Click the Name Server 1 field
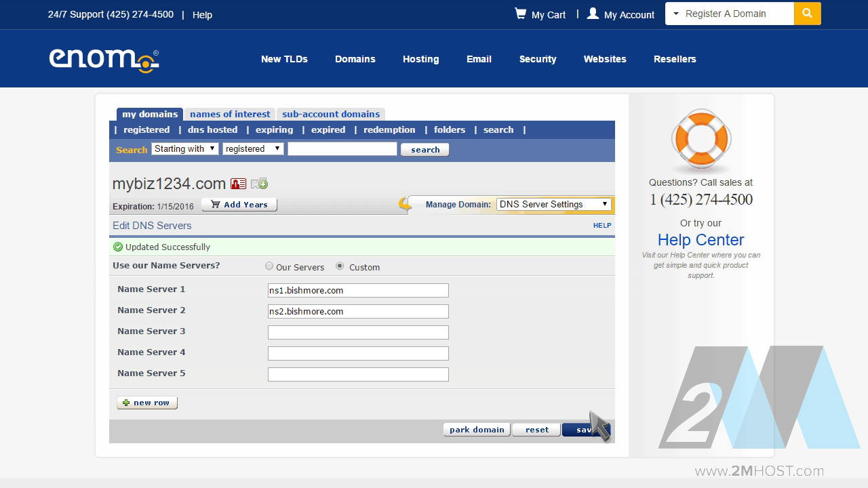Screen dimensions: 868x488 tap(358, 290)
